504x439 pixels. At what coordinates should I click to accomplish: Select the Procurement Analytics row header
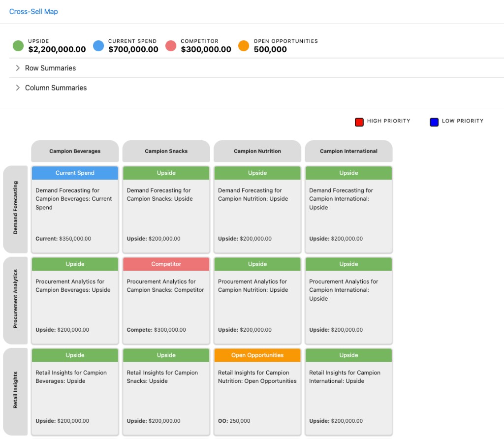pos(15,301)
